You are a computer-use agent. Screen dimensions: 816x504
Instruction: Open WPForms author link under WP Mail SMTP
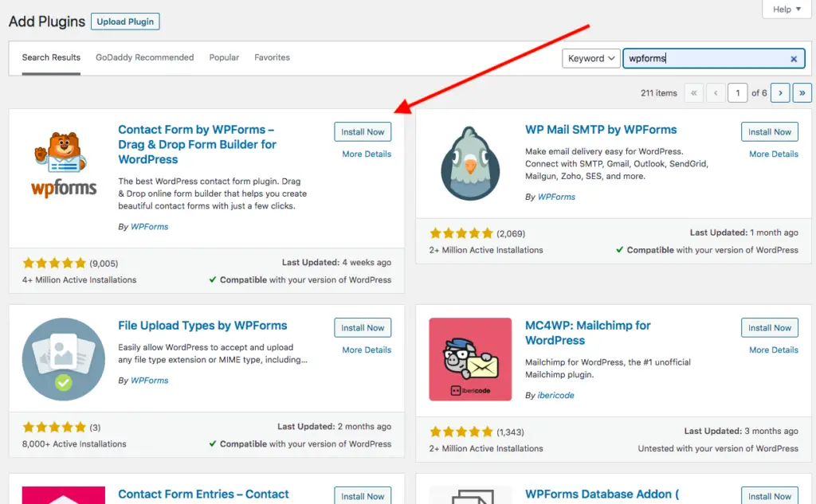556,197
